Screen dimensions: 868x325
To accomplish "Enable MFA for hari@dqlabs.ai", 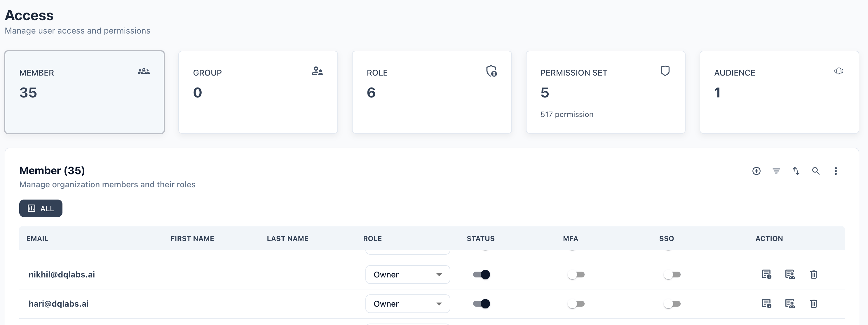I will tap(576, 304).
